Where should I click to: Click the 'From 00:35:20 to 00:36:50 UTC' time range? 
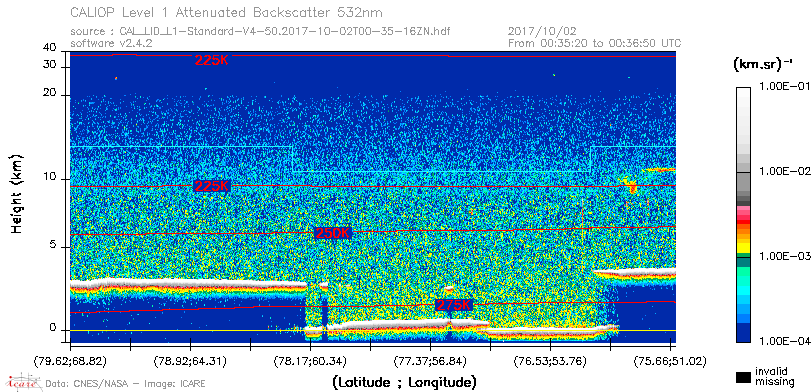pyautogui.click(x=595, y=43)
